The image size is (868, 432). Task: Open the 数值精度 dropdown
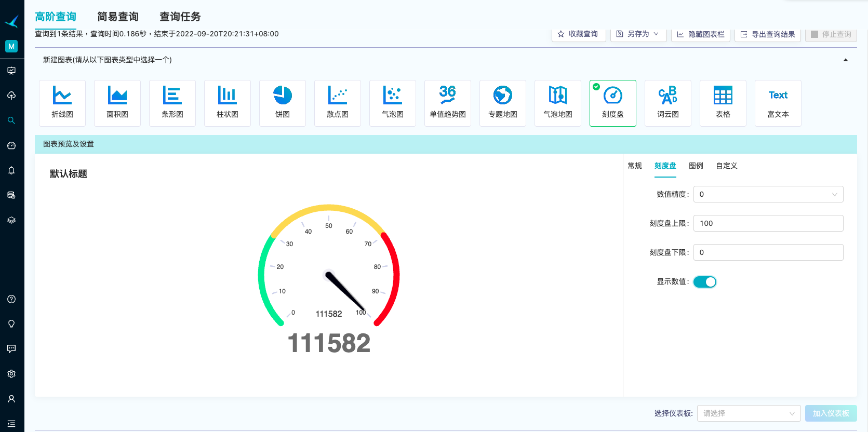(x=768, y=194)
